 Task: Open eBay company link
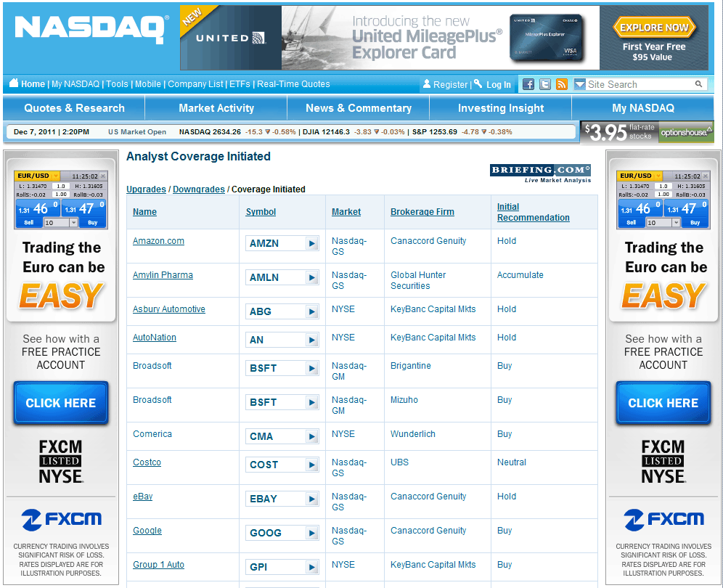[x=142, y=497]
